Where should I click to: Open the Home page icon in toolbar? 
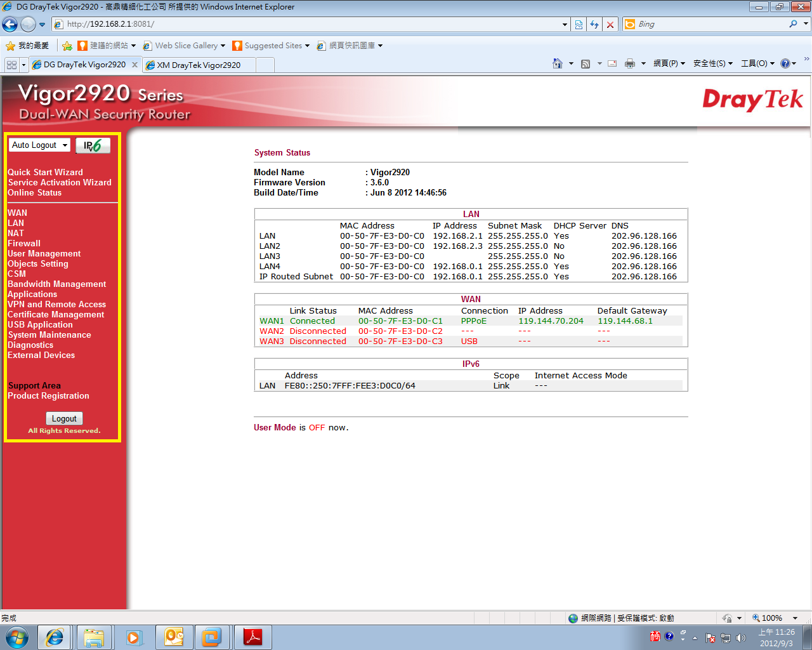click(x=558, y=63)
